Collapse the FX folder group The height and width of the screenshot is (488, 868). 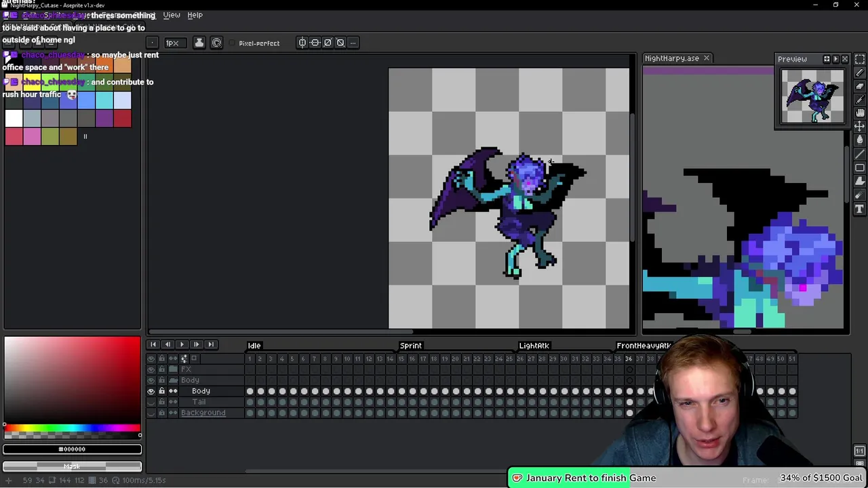point(173,369)
